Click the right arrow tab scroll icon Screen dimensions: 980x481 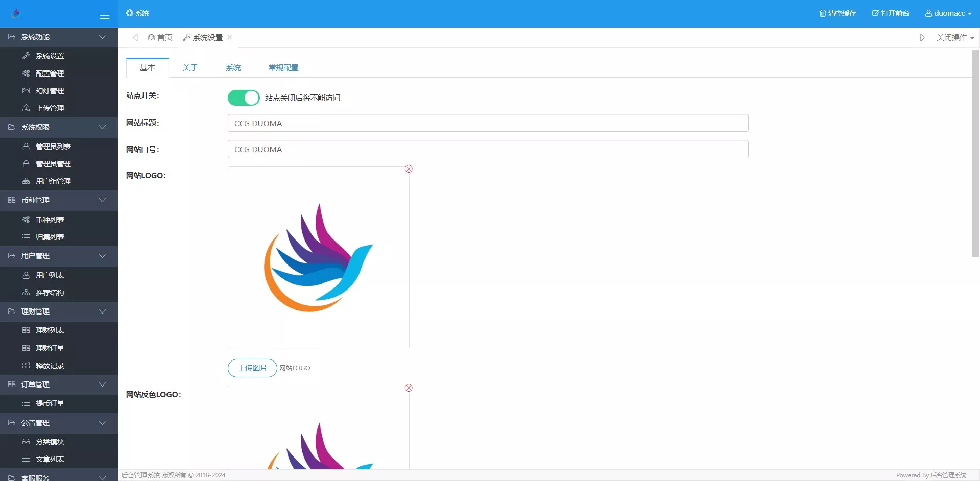pos(922,38)
